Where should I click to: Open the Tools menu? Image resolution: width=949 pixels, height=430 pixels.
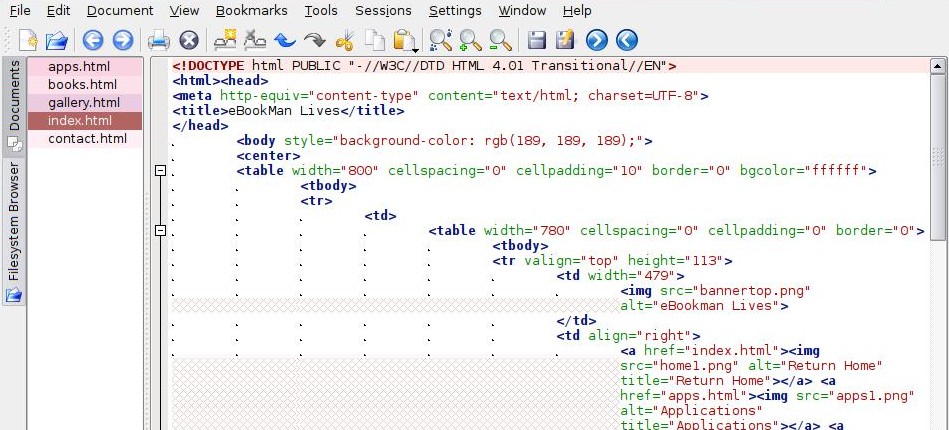click(x=321, y=11)
